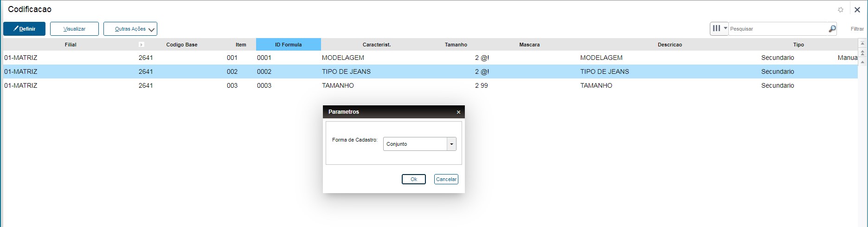868x227 pixels.
Task: Click the grid scroll-to-top arrow
Action: pos(862,44)
